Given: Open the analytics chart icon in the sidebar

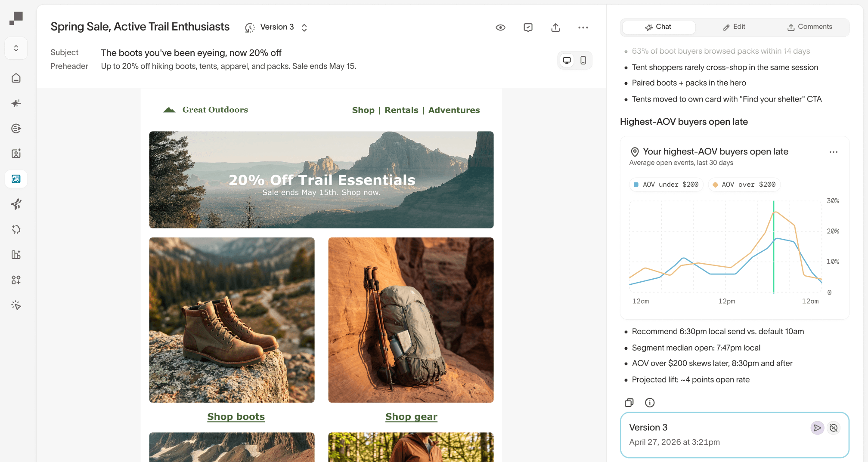Looking at the screenshot, I should [16, 254].
